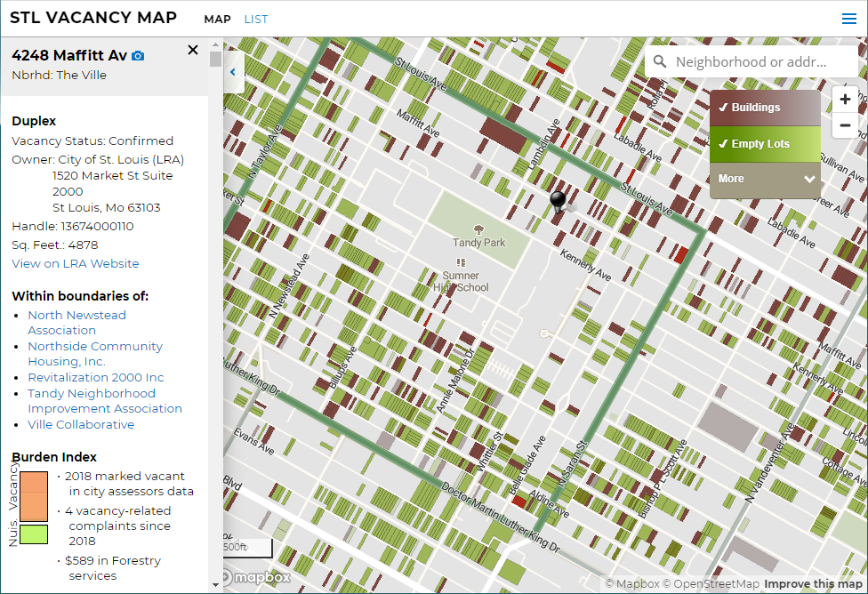The image size is (868, 594).
Task: Click the Owner: City of St. Louis (LRA) text
Action: pyautogui.click(x=98, y=159)
